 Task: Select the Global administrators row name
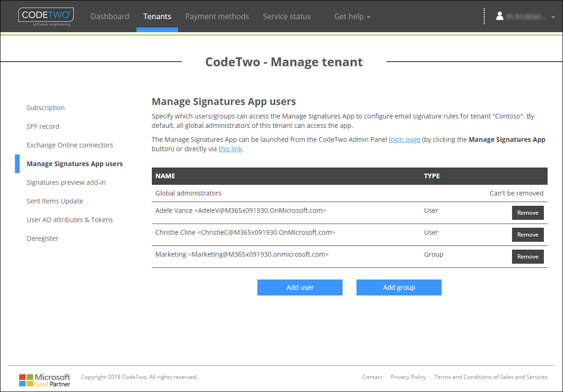pyautogui.click(x=188, y=193)
